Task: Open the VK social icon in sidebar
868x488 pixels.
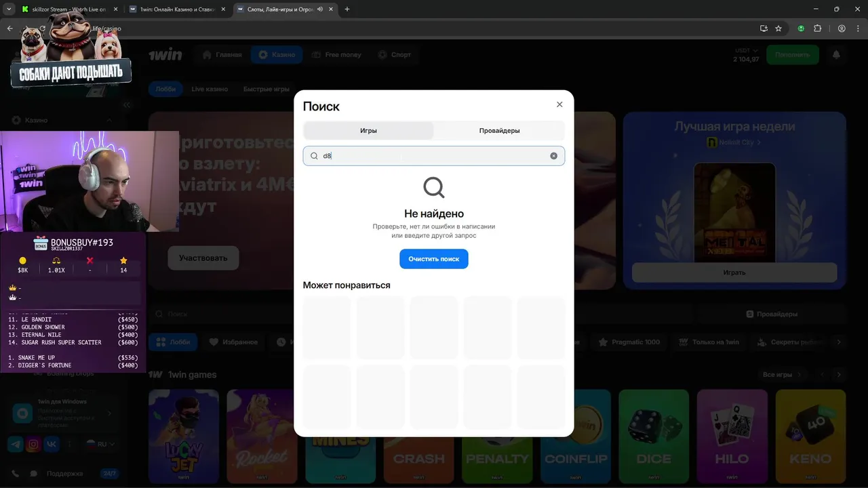Action: (x=52, y=445)
